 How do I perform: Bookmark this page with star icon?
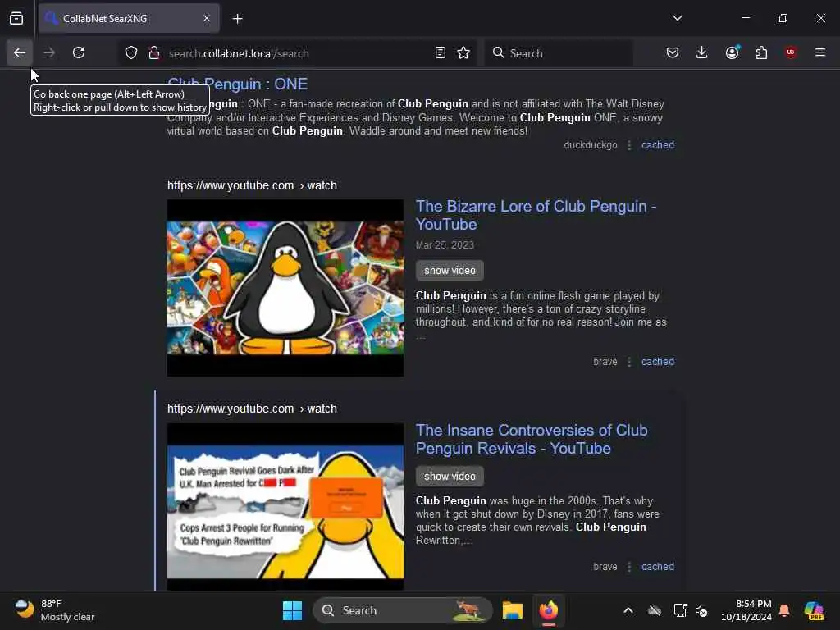click(463, 53)
